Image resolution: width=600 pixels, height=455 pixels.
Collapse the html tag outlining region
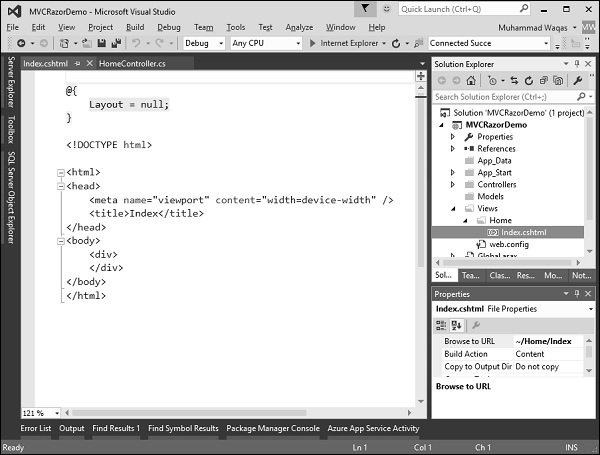60,173
